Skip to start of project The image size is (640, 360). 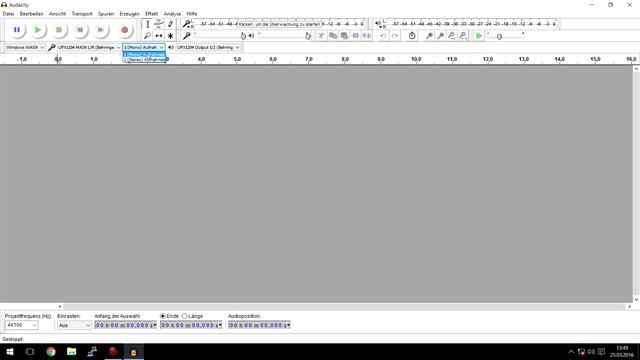(80, 30)
